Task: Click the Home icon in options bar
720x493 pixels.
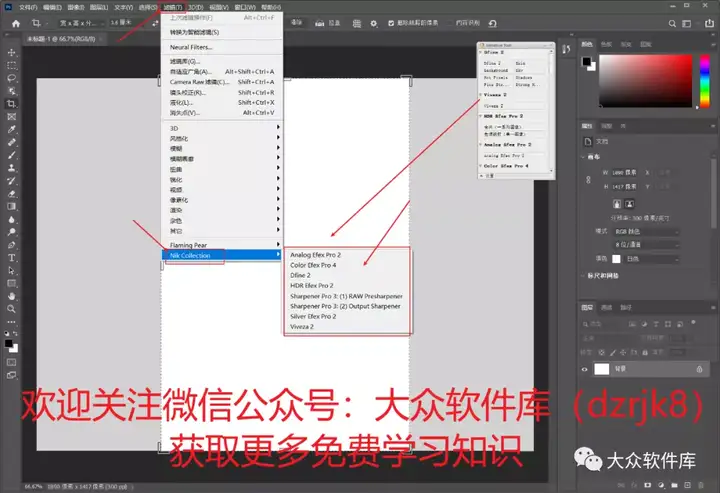Action: pos(16,23)
